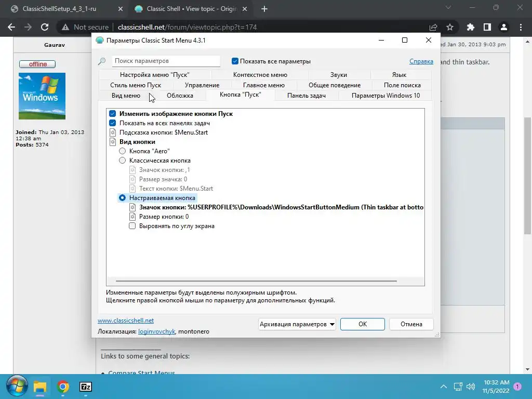Open the Chrome three-dot menu

pos(521,27)
